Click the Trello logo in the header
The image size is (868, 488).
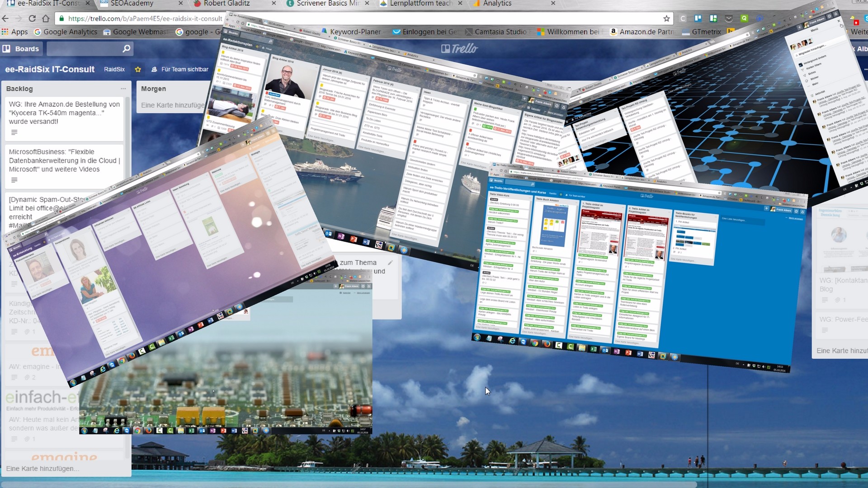tap(459, 48)
